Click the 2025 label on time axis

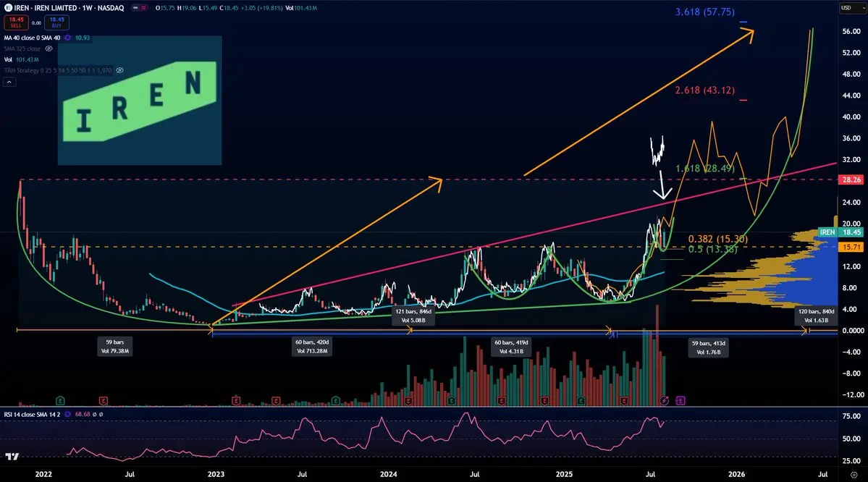tap(564, 474)
